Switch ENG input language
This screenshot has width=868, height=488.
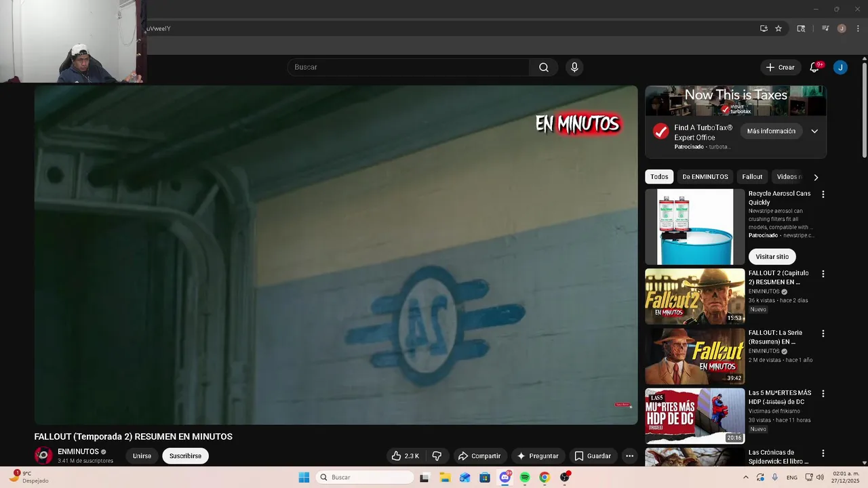point(792,477)
